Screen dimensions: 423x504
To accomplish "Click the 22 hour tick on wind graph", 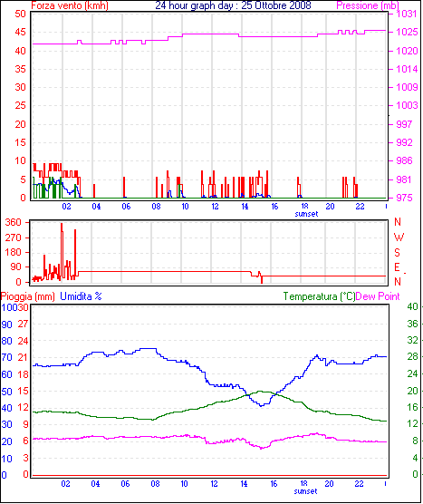I will (x=360, y=207).
